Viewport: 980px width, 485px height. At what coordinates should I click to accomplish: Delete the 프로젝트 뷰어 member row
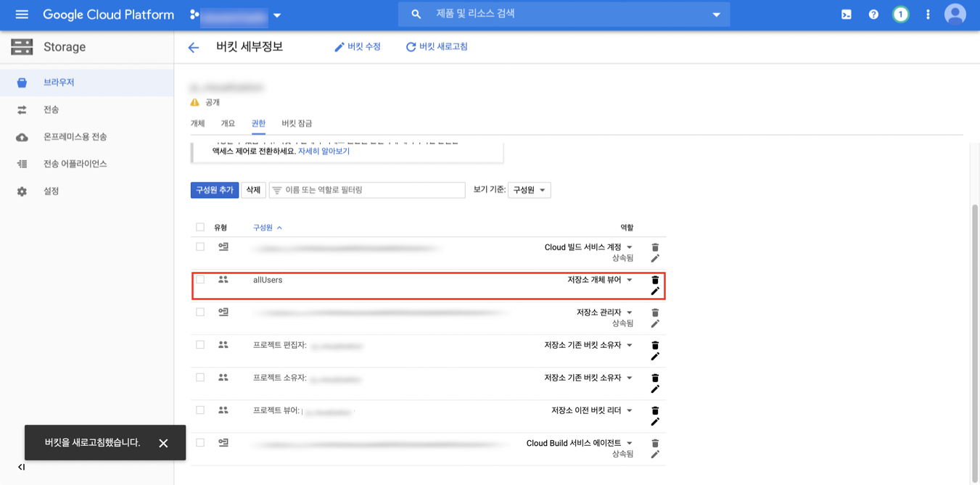(x=655, y=410)
